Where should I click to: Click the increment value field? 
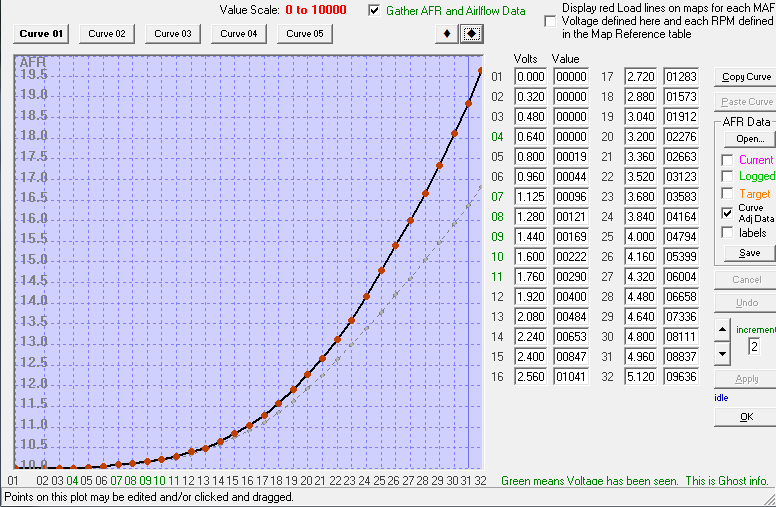coord(752,347)
